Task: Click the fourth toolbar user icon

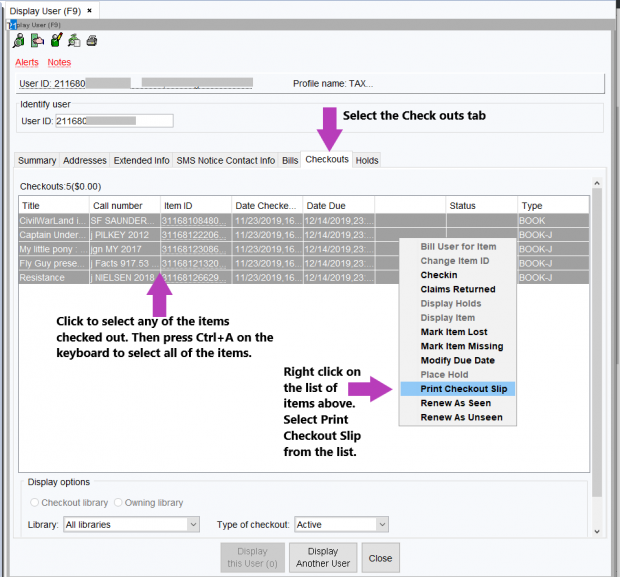Action: (x=74, y=40)
